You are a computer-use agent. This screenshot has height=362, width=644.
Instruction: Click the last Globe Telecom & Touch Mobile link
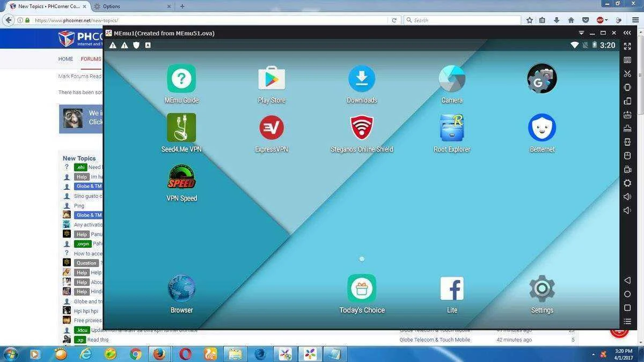(x=435, y=339)
